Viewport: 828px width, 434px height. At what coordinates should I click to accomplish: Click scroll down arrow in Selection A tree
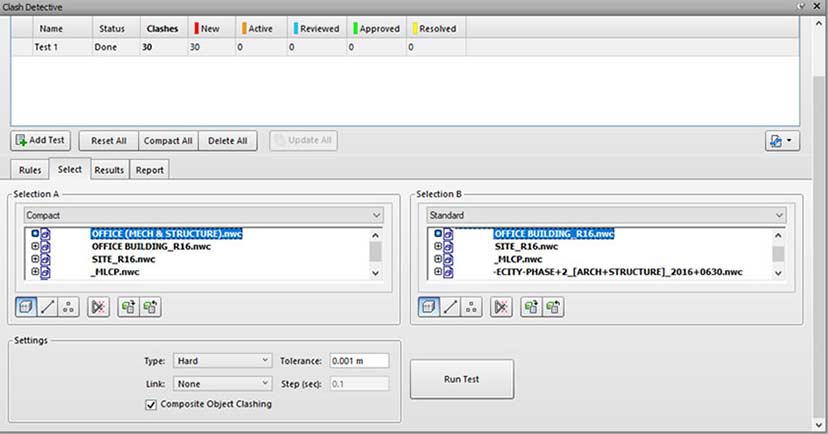pos(375,273)
